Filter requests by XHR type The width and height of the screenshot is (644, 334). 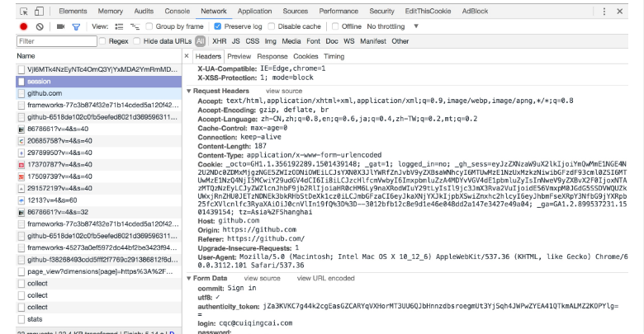[220, 41]
